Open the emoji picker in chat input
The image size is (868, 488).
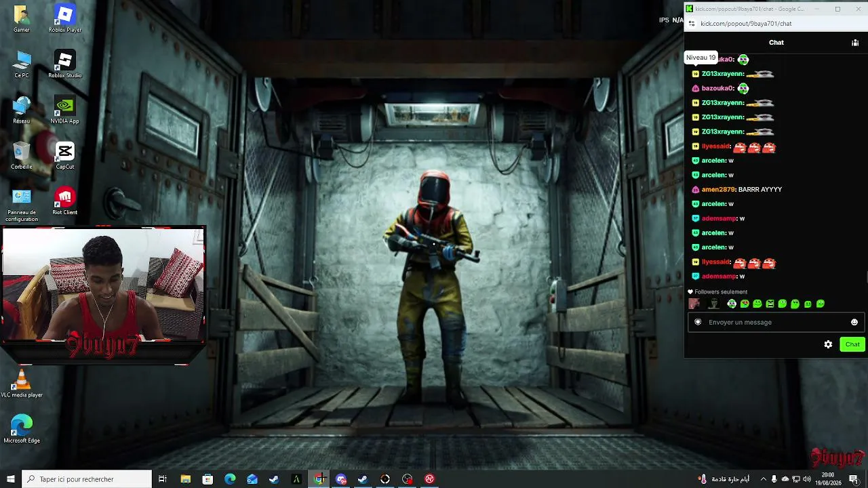(854, 322)
